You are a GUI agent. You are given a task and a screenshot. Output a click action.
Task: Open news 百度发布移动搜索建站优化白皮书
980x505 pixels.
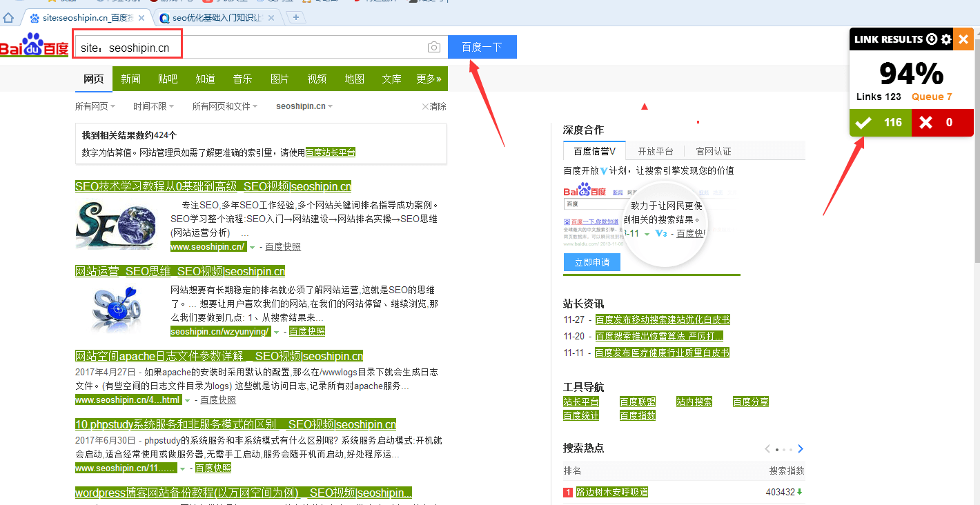663,319
